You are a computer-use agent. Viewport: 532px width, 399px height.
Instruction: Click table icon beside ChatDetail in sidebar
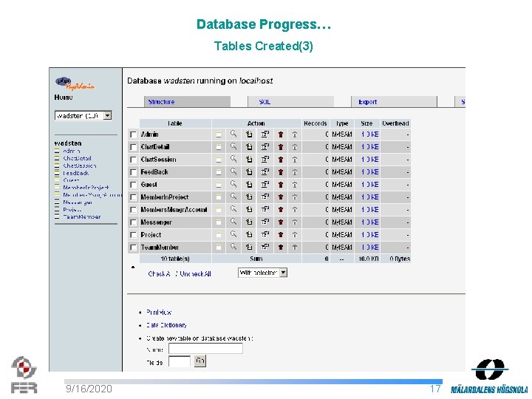[57, 158]
